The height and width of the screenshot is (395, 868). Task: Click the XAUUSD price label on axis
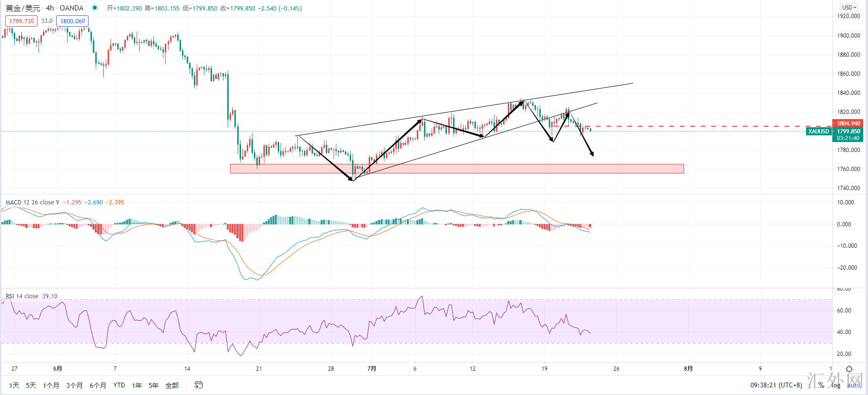tap(818, 132)
